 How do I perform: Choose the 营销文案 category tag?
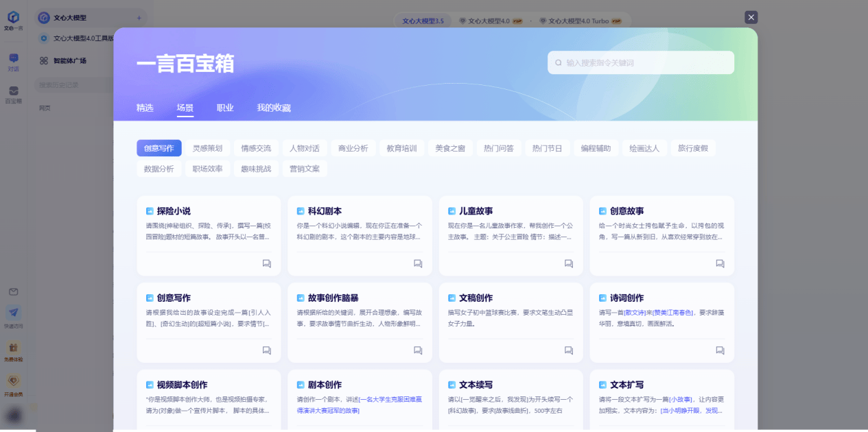305,169
